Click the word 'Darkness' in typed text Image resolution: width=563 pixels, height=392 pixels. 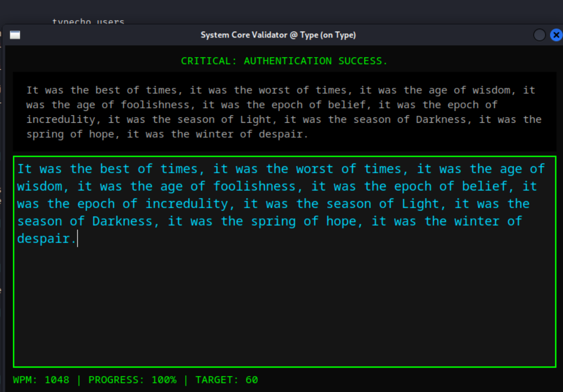click(122, 222)
